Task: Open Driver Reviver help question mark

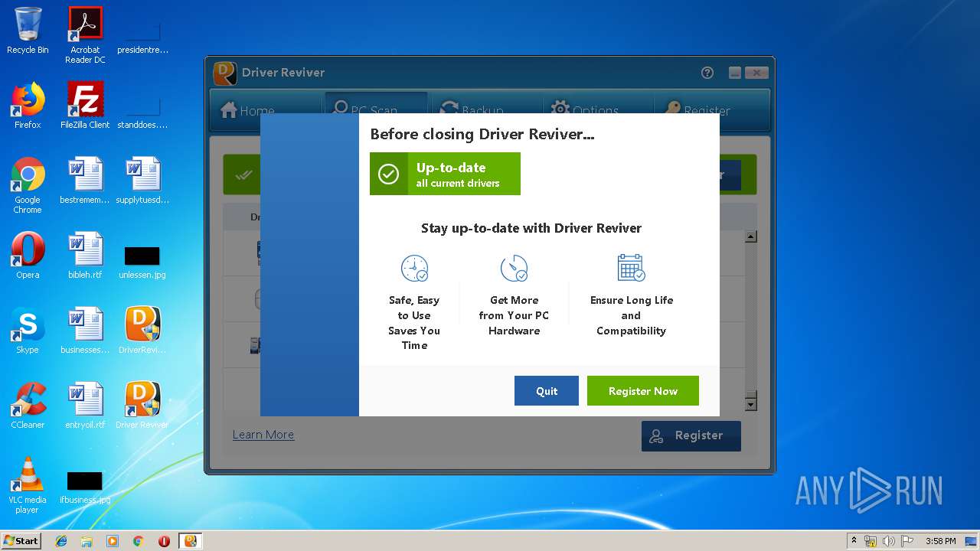Action: [x=707, y=73]
